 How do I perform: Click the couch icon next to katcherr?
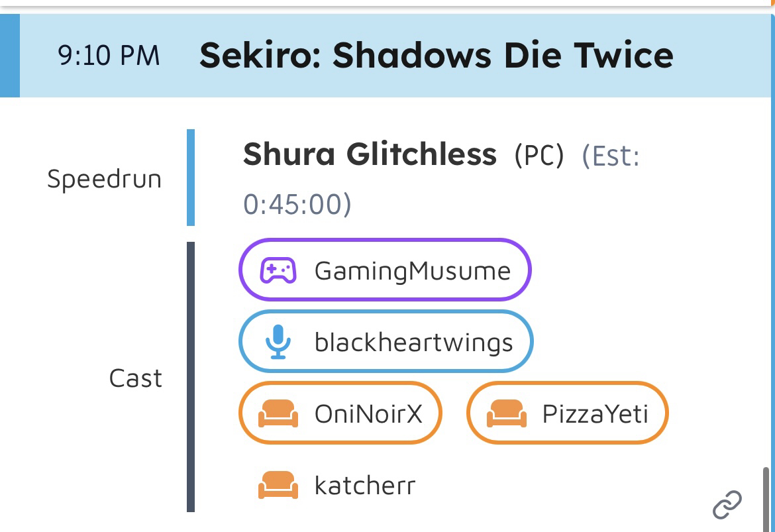[278, 486]
